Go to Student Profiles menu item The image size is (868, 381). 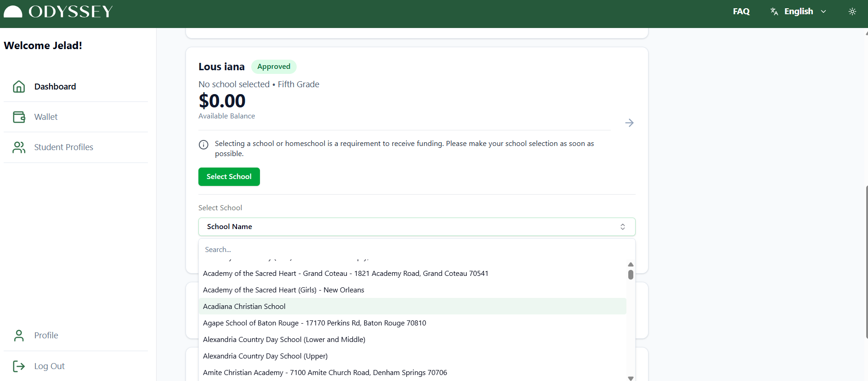coord(63,147)
